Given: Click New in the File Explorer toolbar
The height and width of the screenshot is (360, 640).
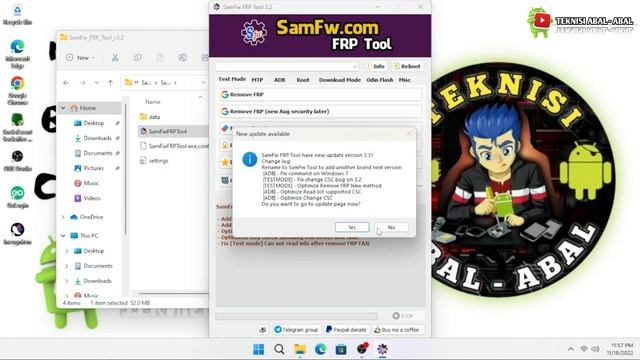Looking at the screenshot, I should pyautogui.click(x=80, y=58).
